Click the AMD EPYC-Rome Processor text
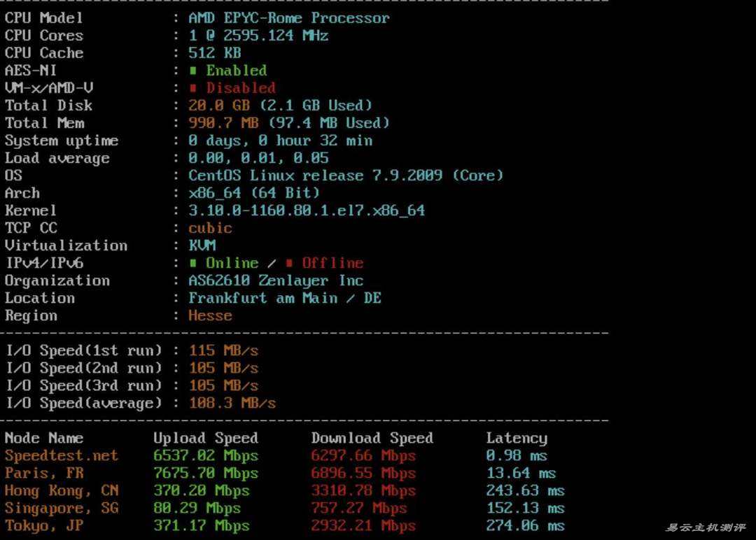Screen dimensions: 756x540 pyautogui.click(x=288, y=17)
